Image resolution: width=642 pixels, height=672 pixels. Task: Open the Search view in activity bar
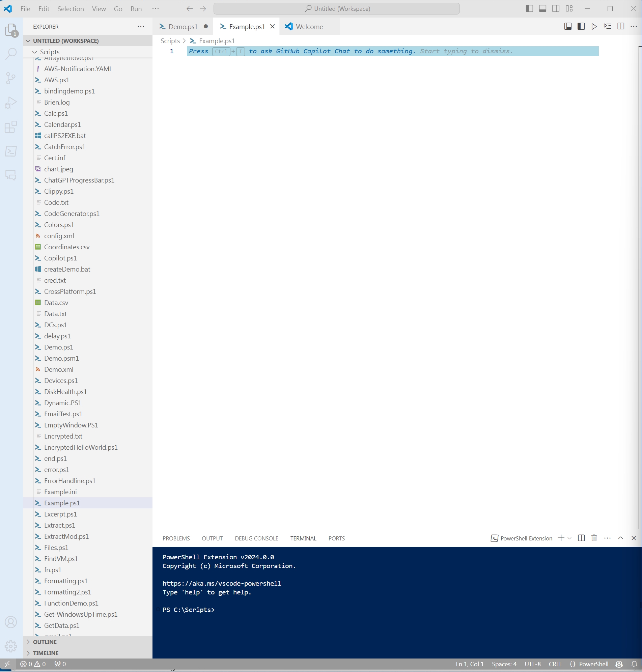click(11, 54)
